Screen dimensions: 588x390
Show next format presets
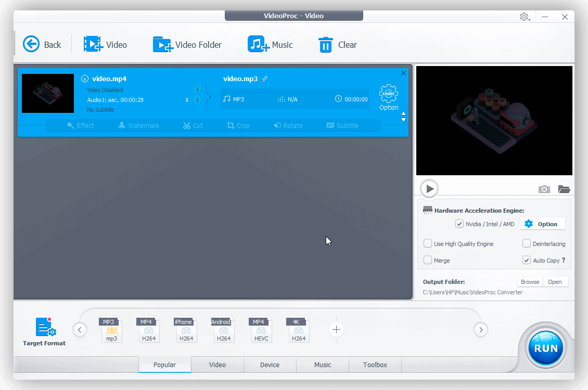pos(481,330)
